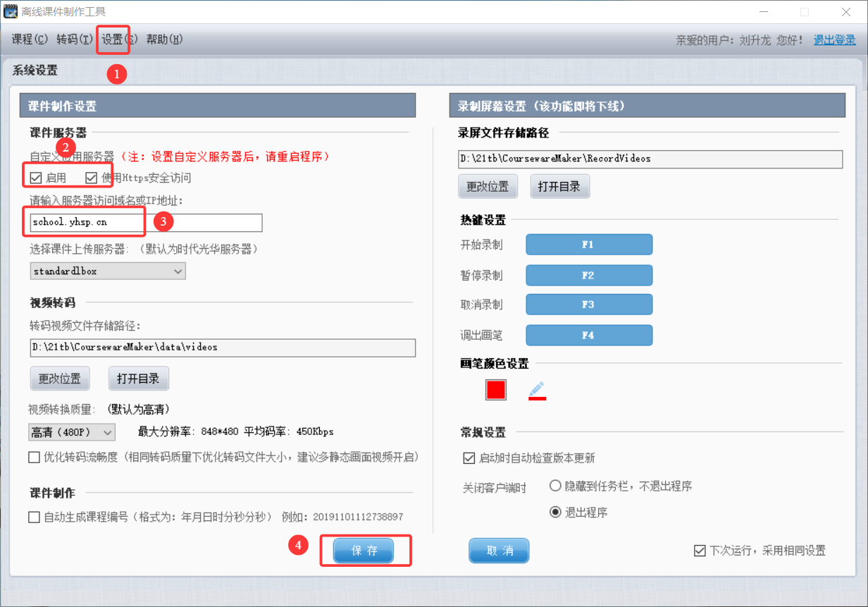
Task: Toggle 使用Https安全访问 checkbox
Action: click(x=92, y=178)
